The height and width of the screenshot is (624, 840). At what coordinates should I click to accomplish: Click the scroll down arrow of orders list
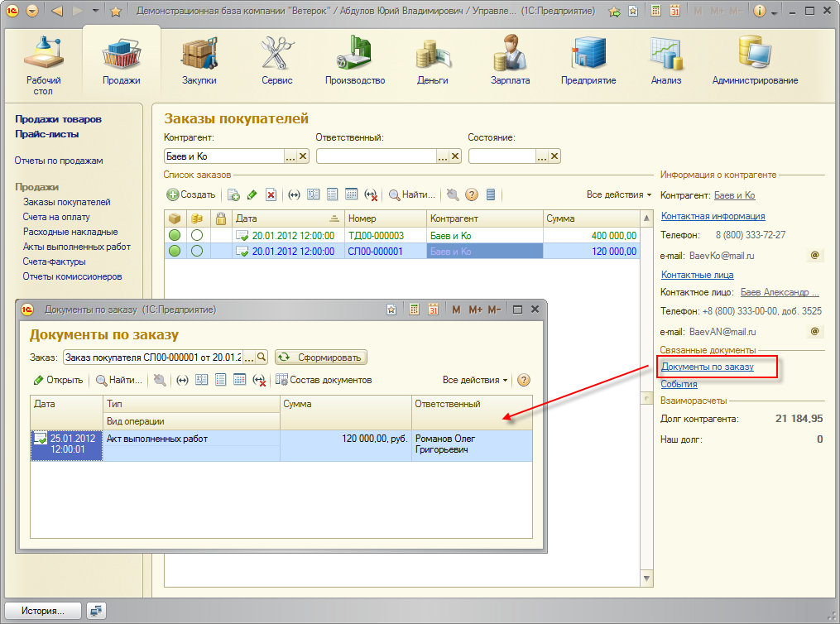(646, 578)
